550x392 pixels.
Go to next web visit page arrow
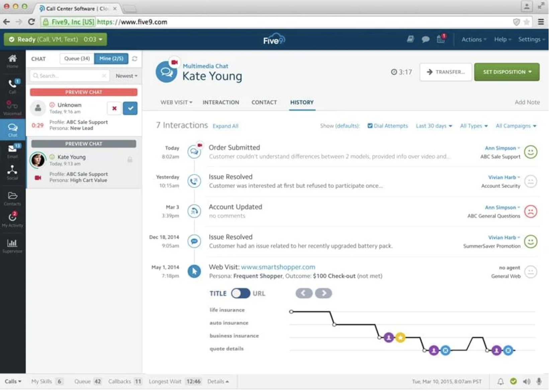(x=324, y=294)
